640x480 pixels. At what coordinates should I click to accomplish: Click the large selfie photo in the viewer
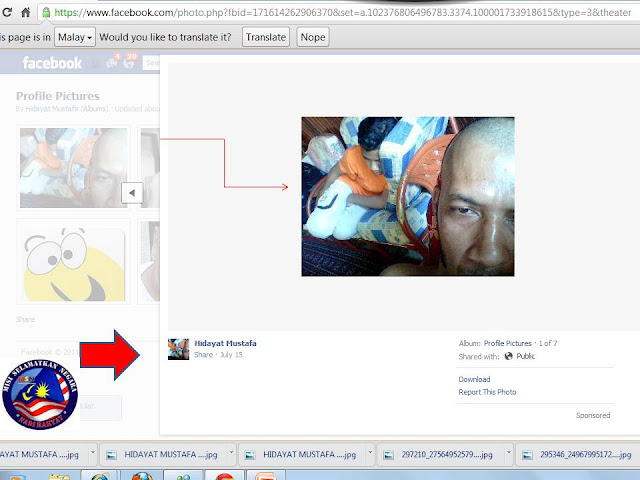tap(408, 197)
